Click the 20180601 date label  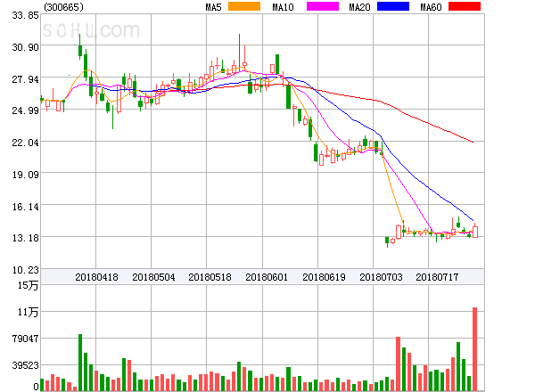(x=267, y=277)
